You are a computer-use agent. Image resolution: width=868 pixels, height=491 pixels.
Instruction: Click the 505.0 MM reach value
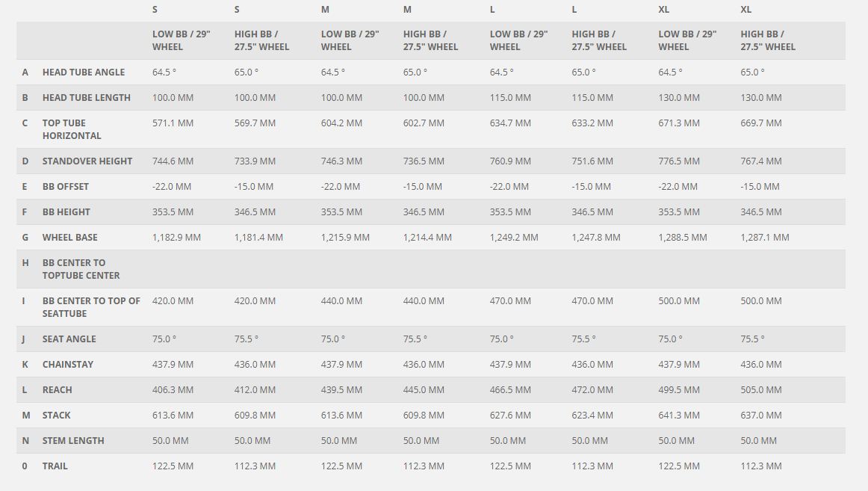pyautogui.click(x=761, y=390)
